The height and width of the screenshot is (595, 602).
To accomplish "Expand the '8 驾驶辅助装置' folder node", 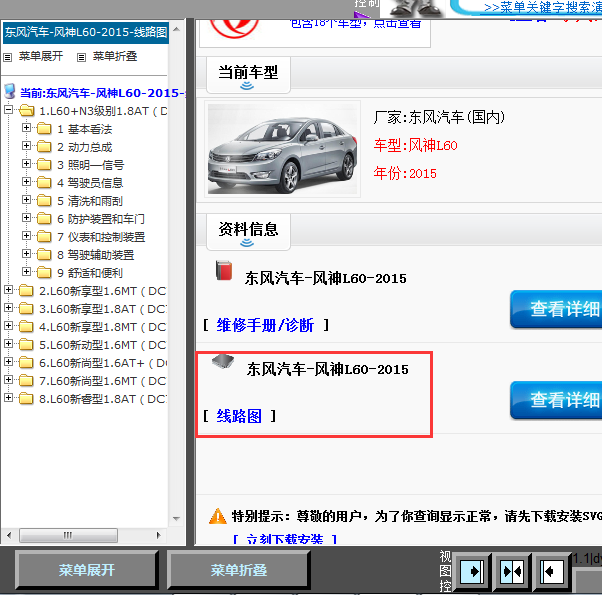I will [26, 254].
